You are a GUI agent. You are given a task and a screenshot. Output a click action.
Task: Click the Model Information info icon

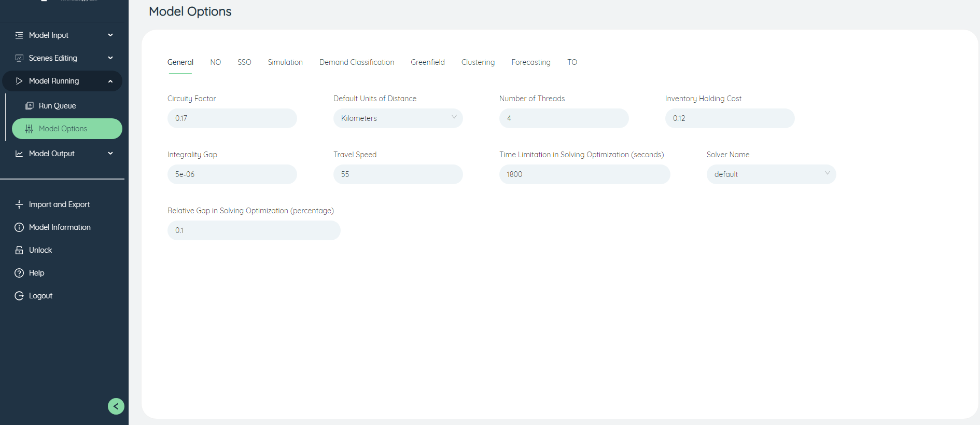coord(19,227)
